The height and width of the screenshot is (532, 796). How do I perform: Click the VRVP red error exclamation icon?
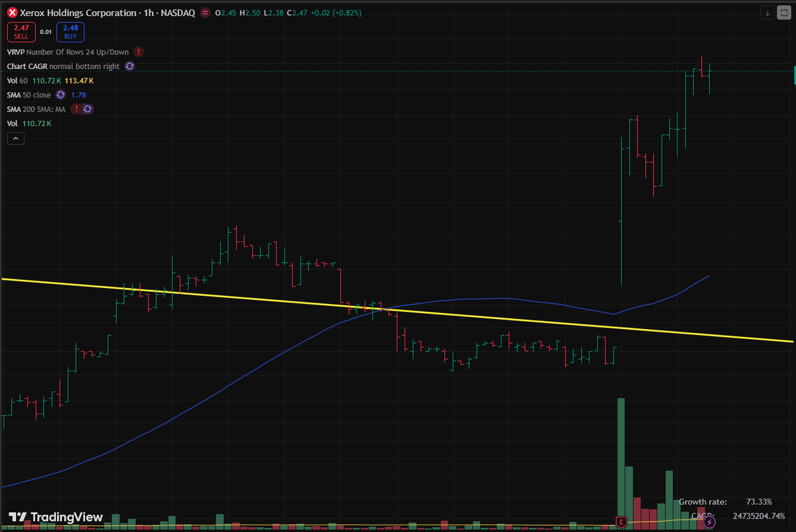(138, 52)
